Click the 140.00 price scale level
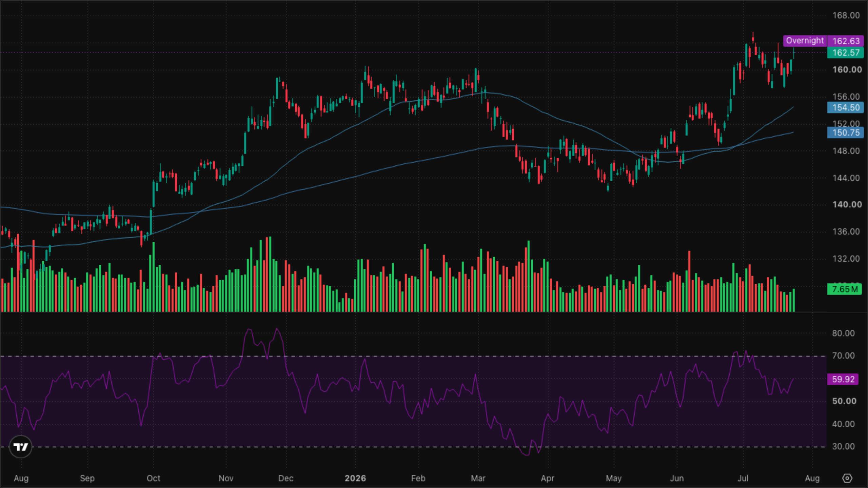 [x=847, y=204]
